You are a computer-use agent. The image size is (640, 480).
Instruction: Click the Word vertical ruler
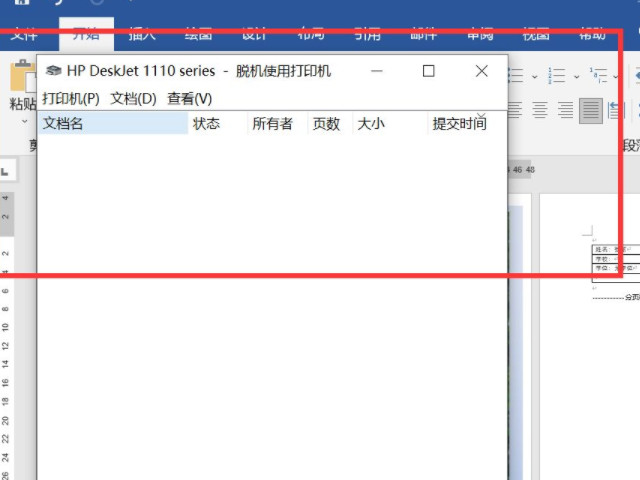(7, 335)
